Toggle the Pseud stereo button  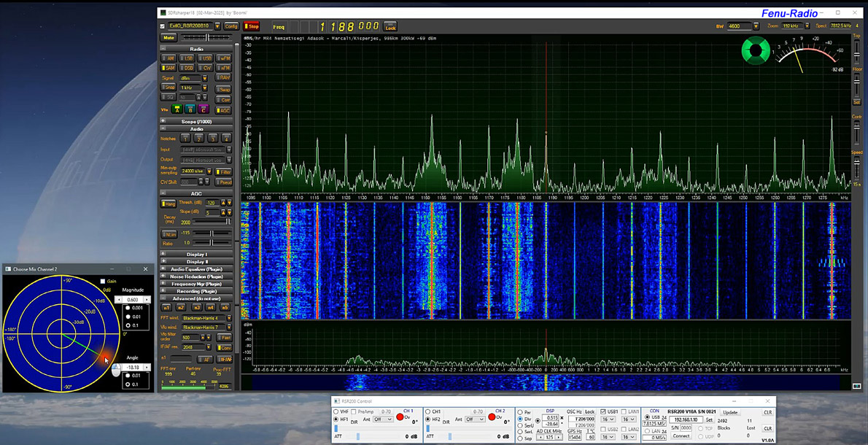223,182
